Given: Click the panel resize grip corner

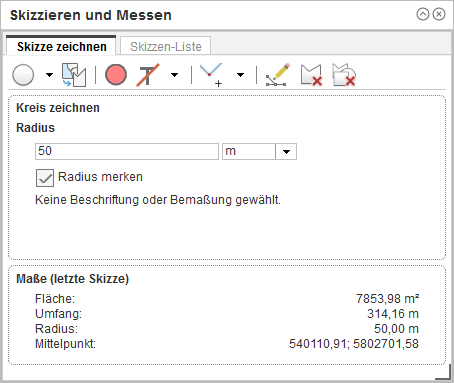Looking at the screenshot, I should pyautogui.click(x=444, y=373).
